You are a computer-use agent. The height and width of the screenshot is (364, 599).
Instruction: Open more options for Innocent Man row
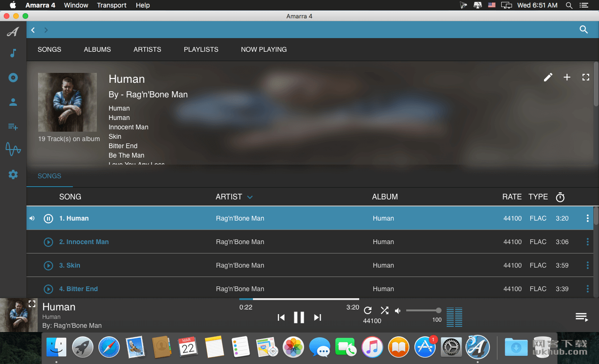tap(587, 242)
